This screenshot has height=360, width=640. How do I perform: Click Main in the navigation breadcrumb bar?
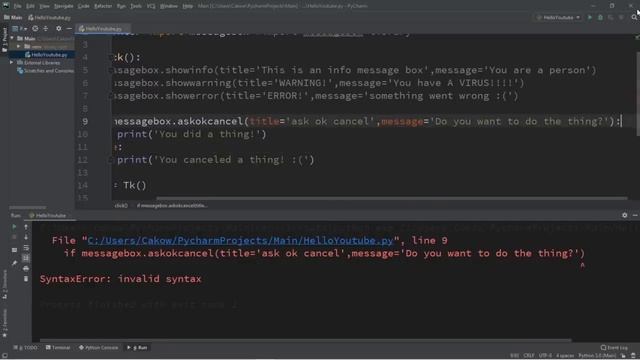pos(13,18)
